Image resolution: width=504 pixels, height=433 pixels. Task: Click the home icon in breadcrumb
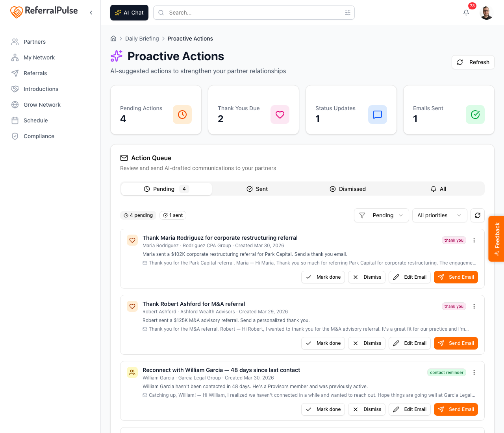[113, 39]
